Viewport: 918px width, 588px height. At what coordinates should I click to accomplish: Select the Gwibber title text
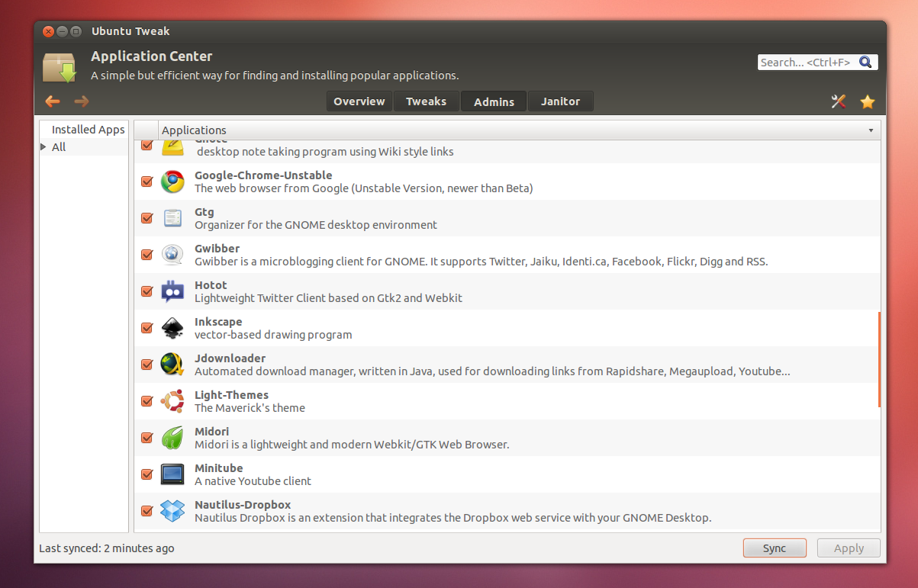click(x=217, y=249)
